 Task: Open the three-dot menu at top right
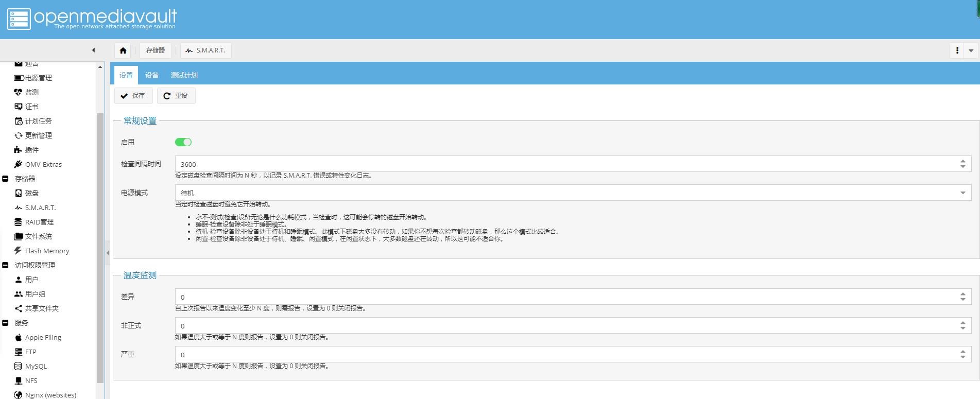point(957,50)
